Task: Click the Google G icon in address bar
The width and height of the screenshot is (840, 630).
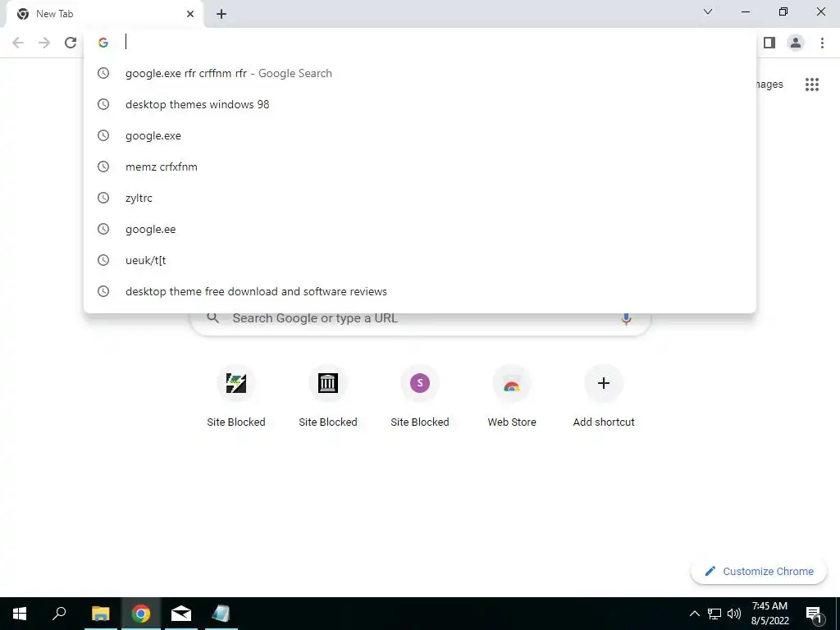Action: click(103, 43)
